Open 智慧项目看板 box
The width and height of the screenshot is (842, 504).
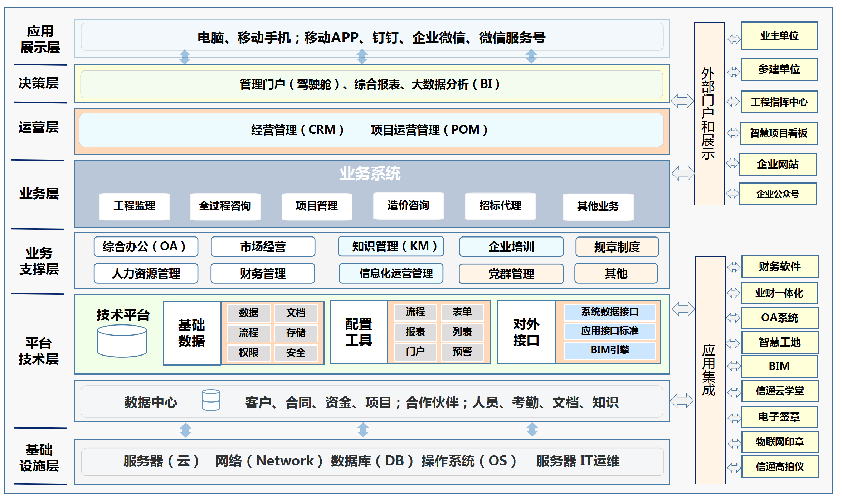[779, 133]
